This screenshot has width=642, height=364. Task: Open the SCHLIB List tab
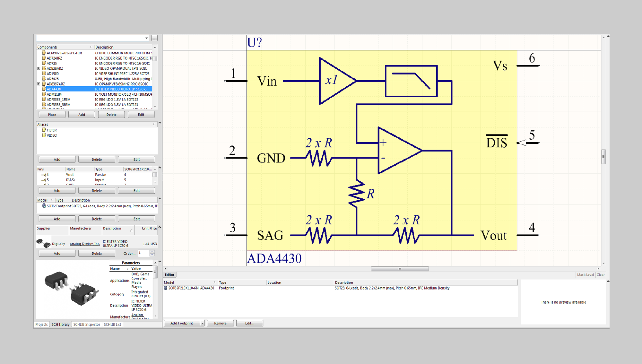(x=112, y=325)
